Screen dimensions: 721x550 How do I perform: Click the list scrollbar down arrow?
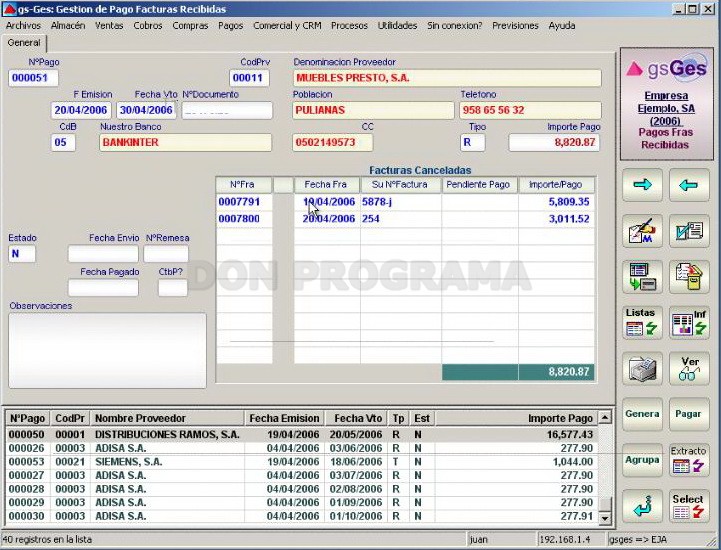605,518
